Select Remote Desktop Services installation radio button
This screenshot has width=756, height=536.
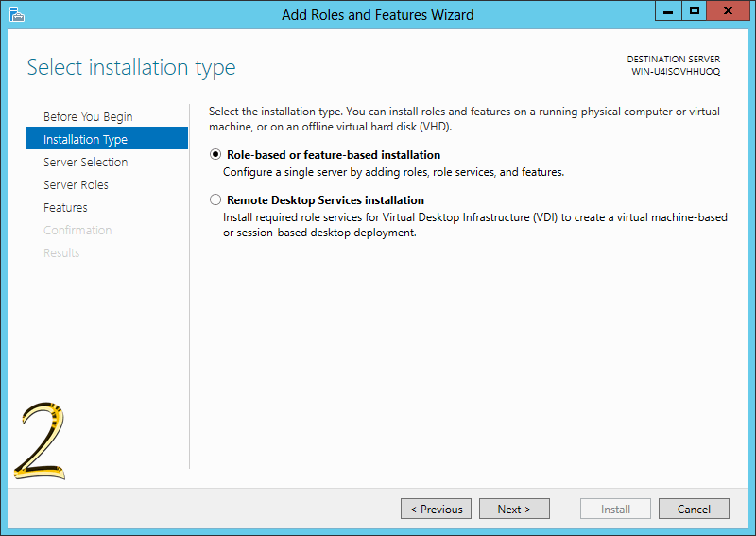point(215,199)
